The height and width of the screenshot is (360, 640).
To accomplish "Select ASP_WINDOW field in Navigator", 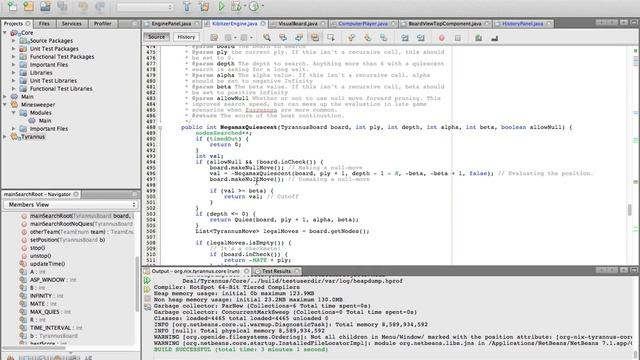I will click(47, 280).
